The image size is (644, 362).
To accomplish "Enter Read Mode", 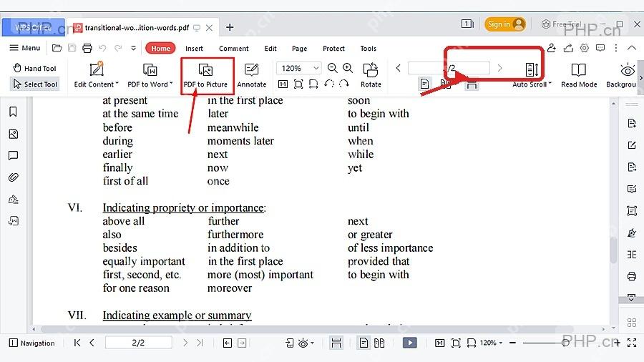I will [579, 76].
